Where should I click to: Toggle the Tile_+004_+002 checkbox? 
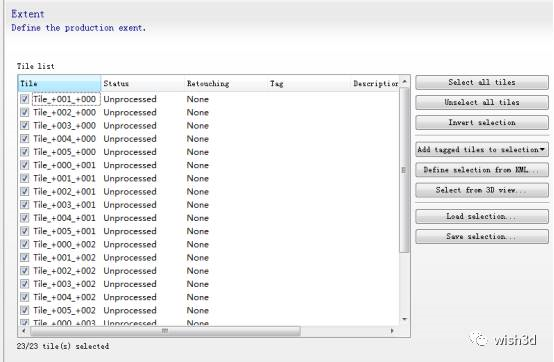[x=24, y=297]
